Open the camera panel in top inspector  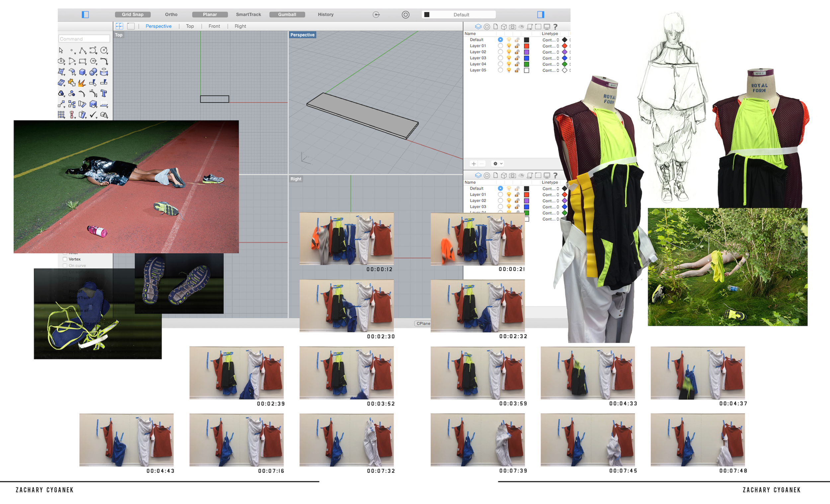tap(512, 26)
